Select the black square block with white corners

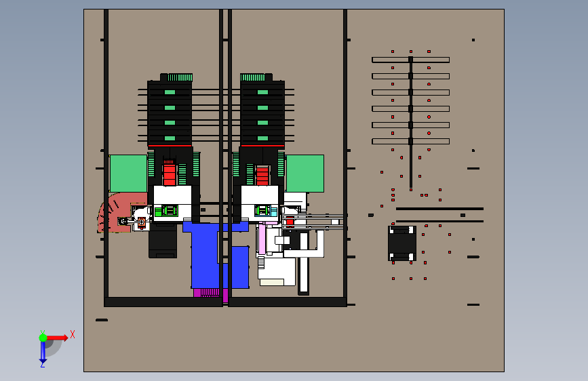402,243
